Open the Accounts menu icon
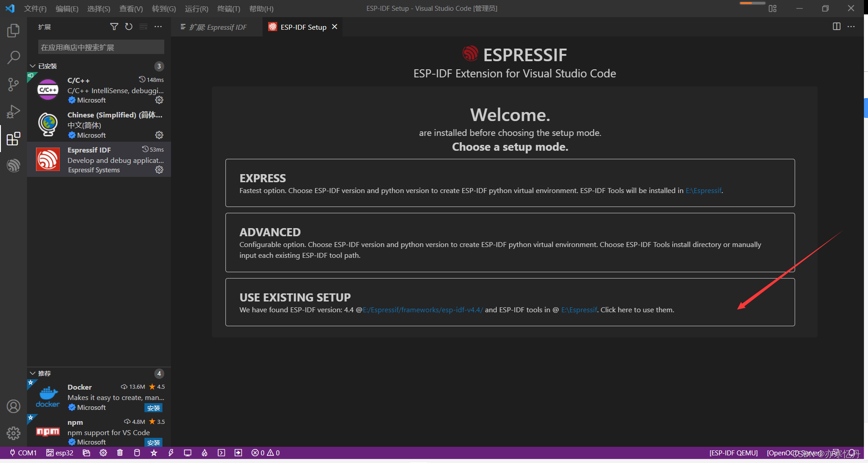The height and width of the screenshot is (463, 868). point(13,406)
